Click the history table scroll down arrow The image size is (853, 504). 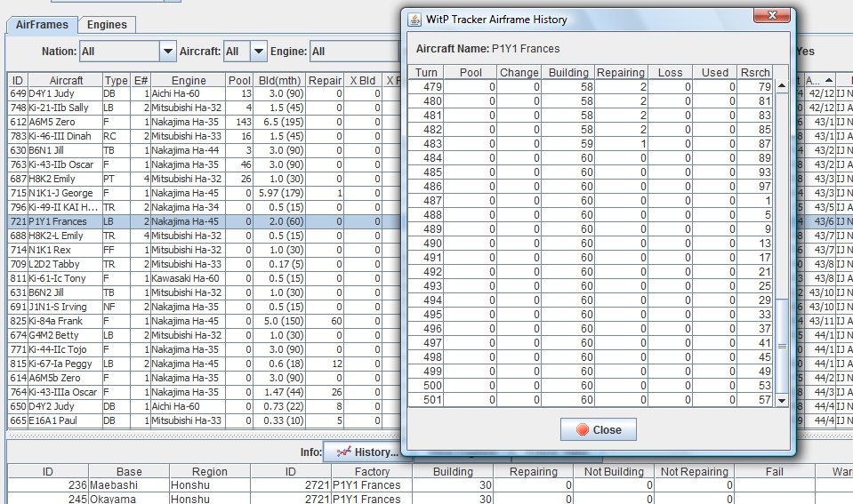pos(781,400)
